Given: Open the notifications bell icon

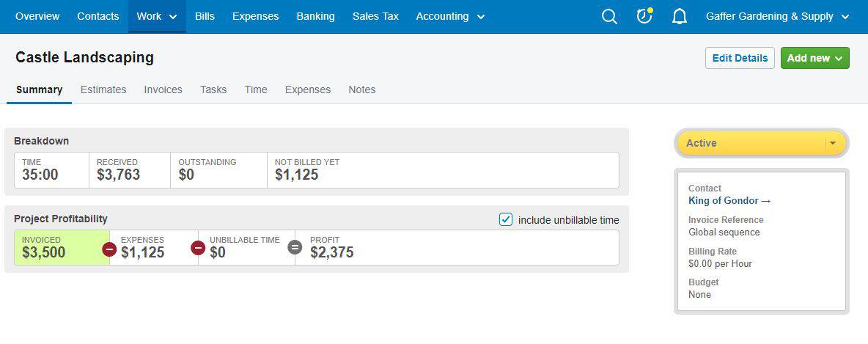Looking at the screenshot, I should pos(680,17).
